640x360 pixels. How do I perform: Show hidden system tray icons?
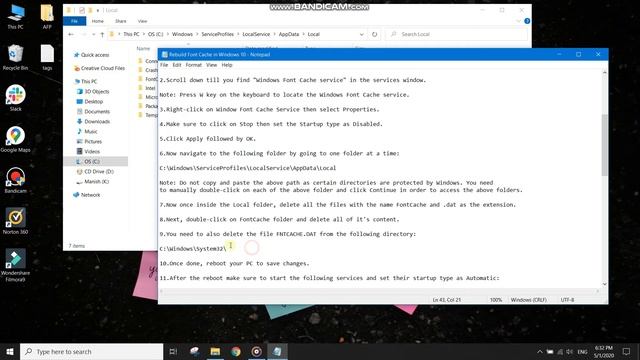pyautogui.click(x=540, y=351)
